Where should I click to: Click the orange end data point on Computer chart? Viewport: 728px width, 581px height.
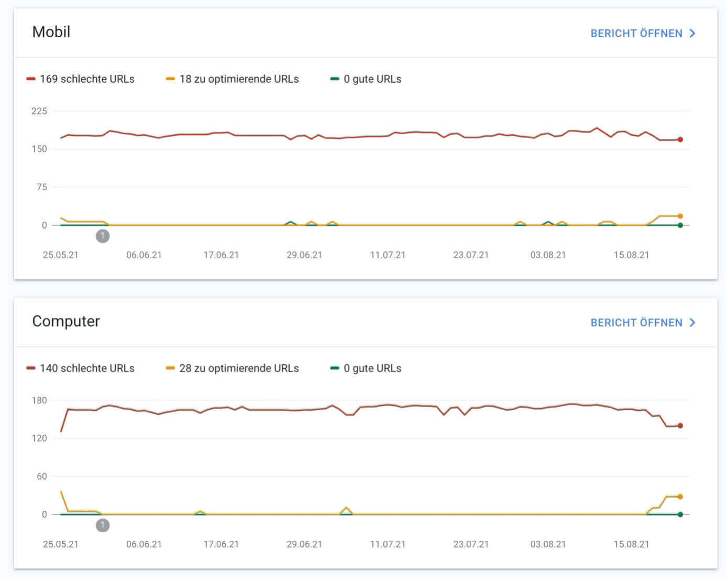coord(680,496)
